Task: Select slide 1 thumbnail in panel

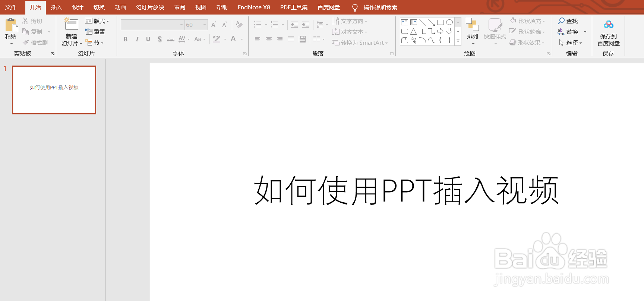Action: coord(54,90)
